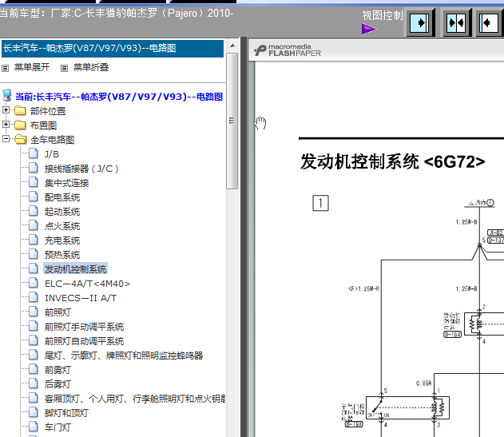Open the 充电系统 diagram

point(62,240)
